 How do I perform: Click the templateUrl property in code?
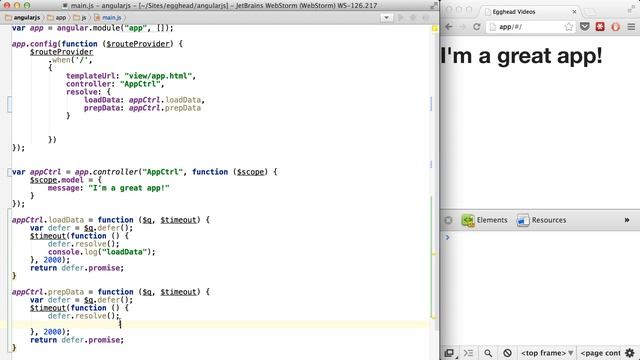point(91,76)
